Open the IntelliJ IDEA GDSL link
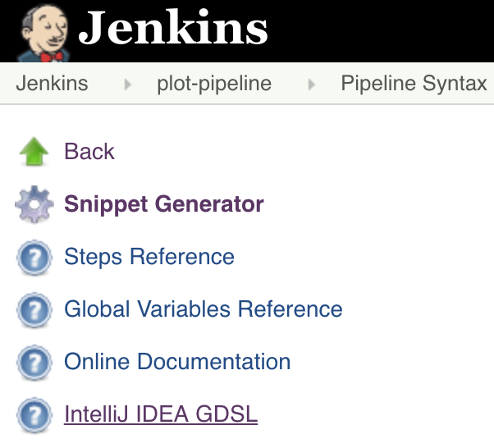This screenshot has height=448, width=494. point(161,414)
